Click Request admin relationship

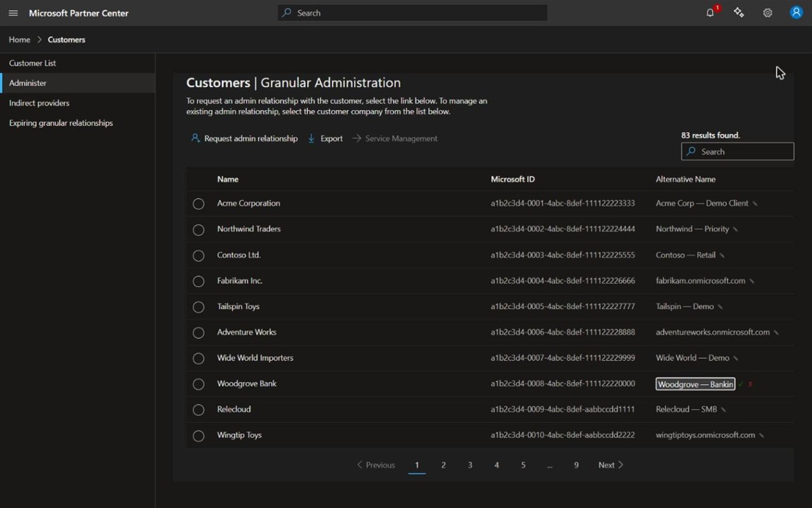(x=244, y=138)
